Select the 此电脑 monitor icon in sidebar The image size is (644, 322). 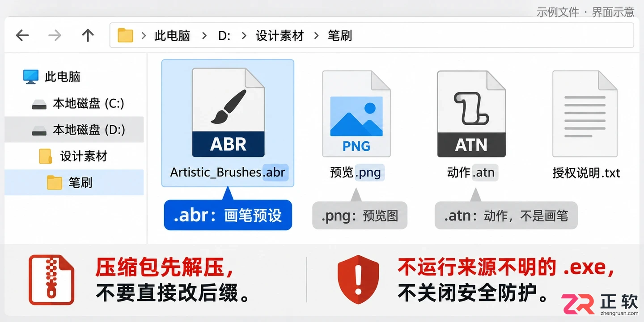point(31,77)
